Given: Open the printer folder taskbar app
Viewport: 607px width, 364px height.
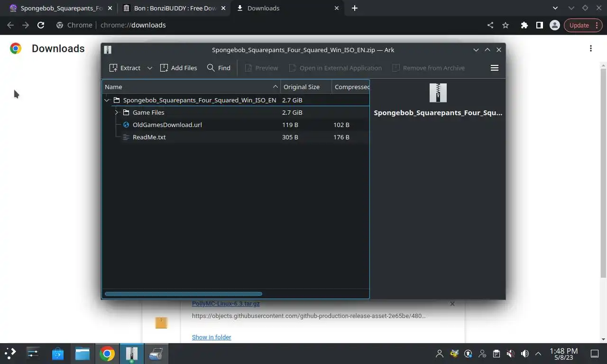Looking at the screenshot, I should pos(156,354).
